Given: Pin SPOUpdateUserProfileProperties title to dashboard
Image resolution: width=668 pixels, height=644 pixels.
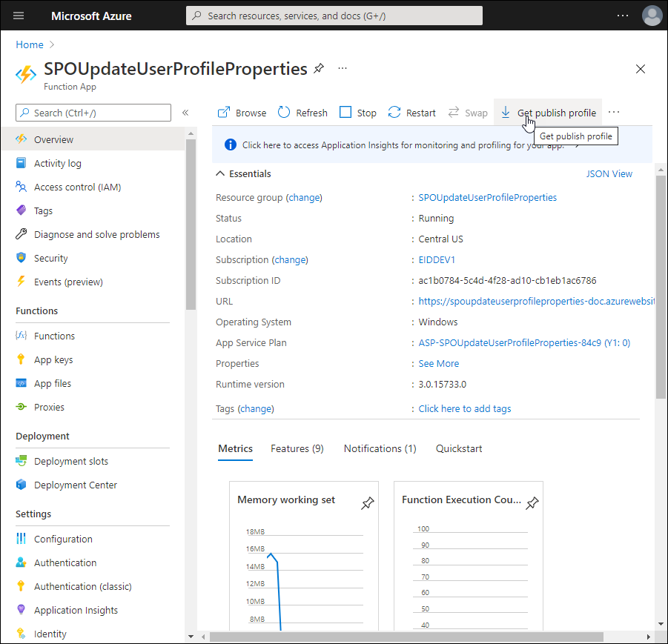Looking at the screenshot, I should click(x=319, y=69).
